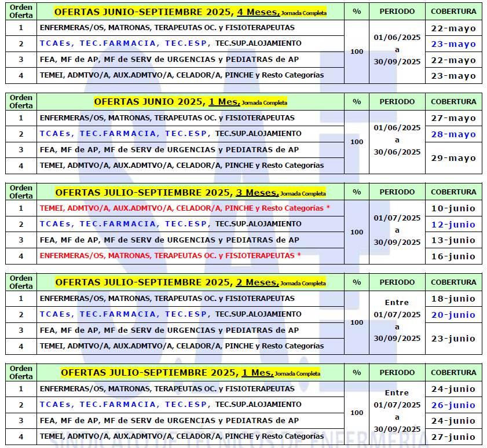Select the 27-junio coverage date
The width and height of the screenshot is (487, 448).
click(453, 437)
